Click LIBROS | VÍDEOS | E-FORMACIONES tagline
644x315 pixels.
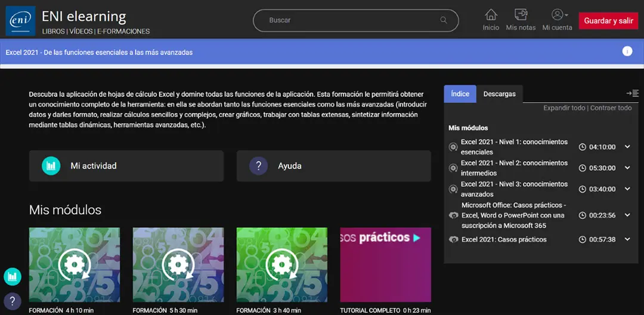[x=95, y=31]
